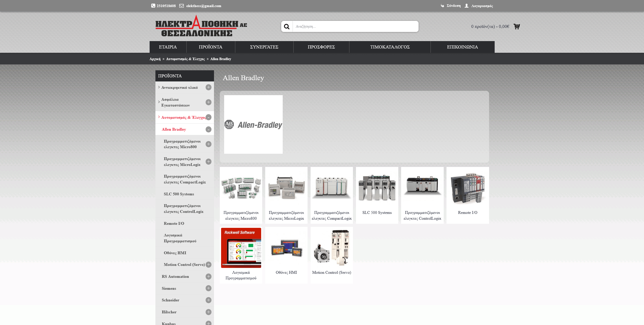
Task: Select Ασφάλεια Εγκαταστάσεων in sidebar
Action: [175, 102]
